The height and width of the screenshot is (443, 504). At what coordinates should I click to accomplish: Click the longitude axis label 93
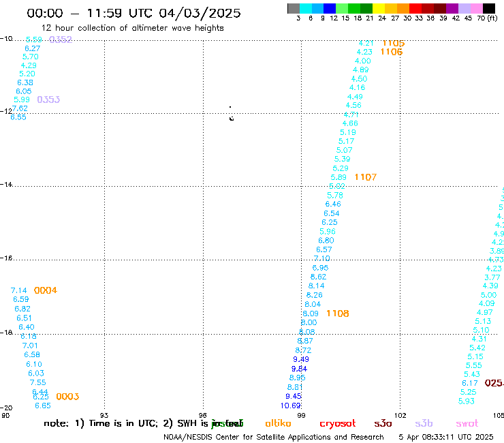coord(104,415)
